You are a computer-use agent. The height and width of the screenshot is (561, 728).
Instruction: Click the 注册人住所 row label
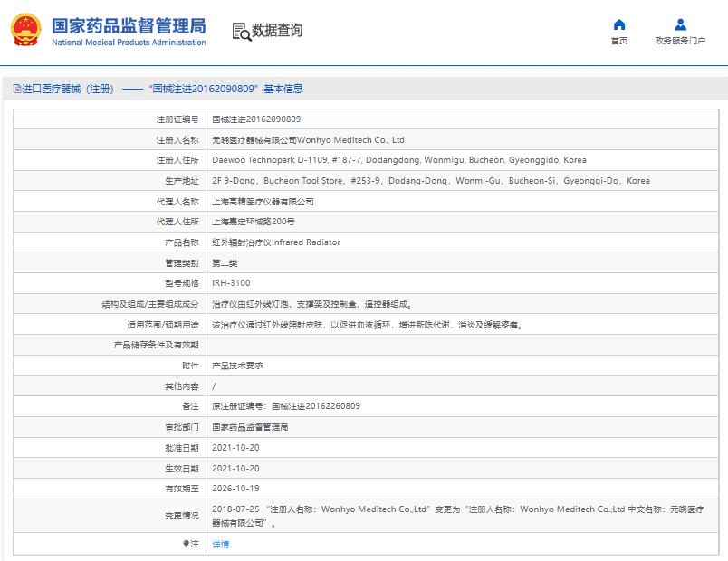(177, 160)
